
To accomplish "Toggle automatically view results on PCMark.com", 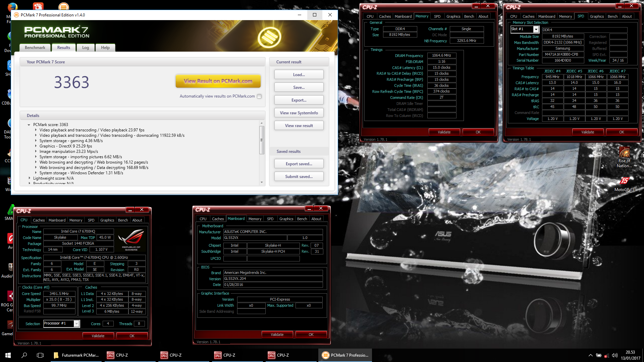I will pos(259,96).
